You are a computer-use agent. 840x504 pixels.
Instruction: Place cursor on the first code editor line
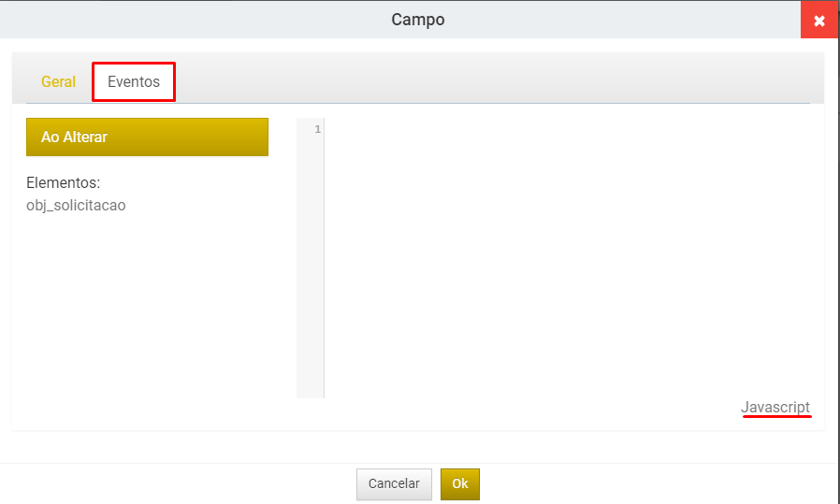tap(568, 129)
